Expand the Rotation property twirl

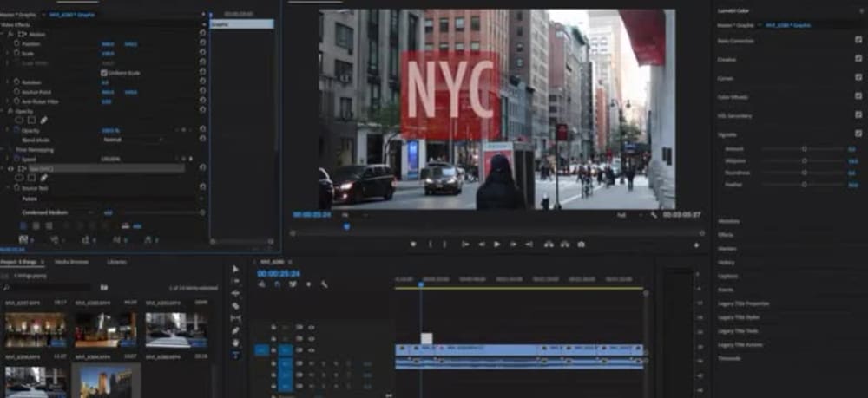click(8, 82)
